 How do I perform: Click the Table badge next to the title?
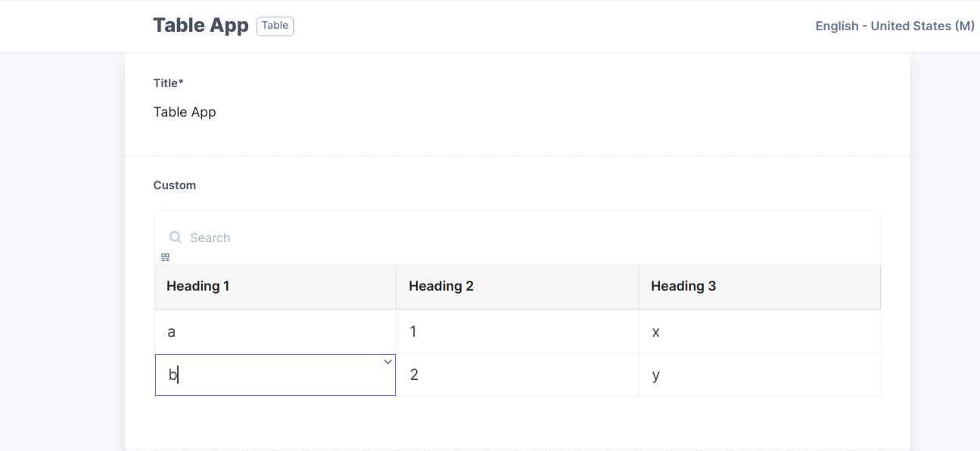coord(275,26)
